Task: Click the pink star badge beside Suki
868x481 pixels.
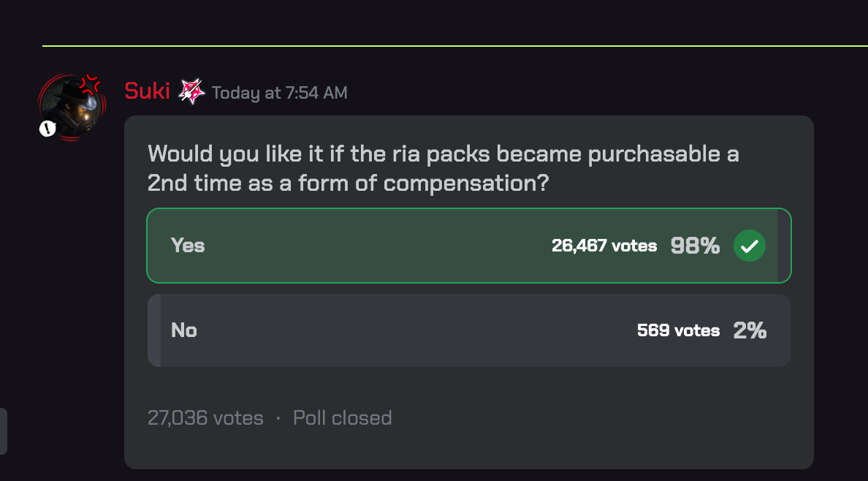Action: 191,91
